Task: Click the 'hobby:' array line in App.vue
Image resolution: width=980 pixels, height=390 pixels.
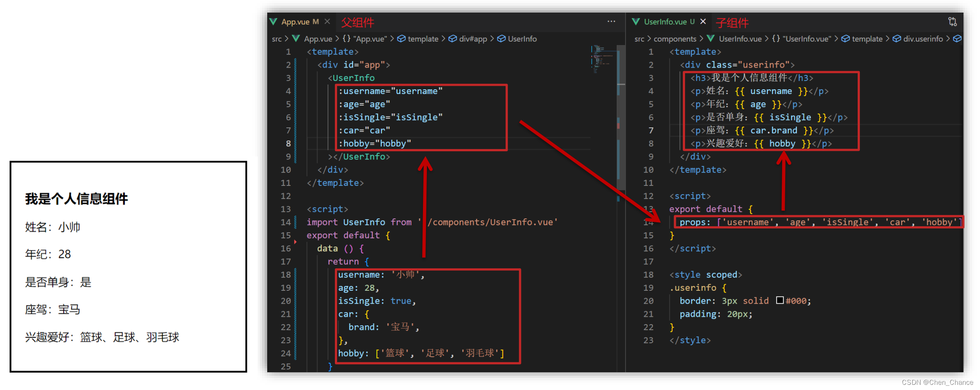Action: (421, 353)
